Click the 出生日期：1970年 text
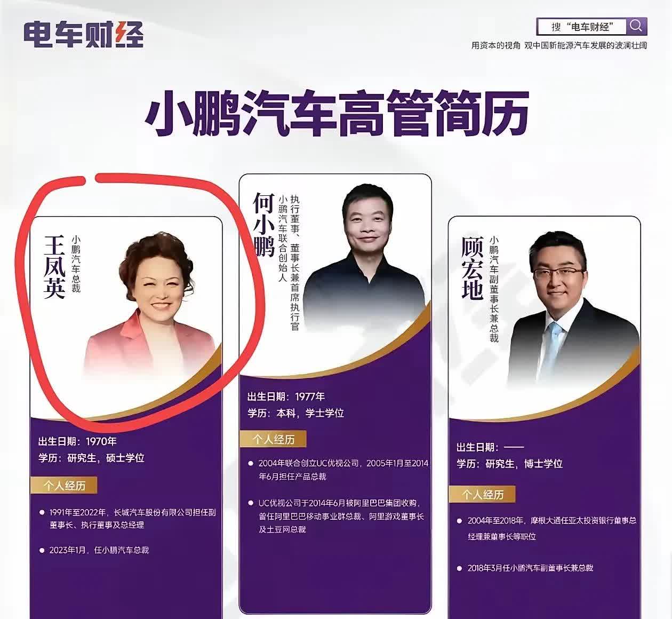 (77, 441)
